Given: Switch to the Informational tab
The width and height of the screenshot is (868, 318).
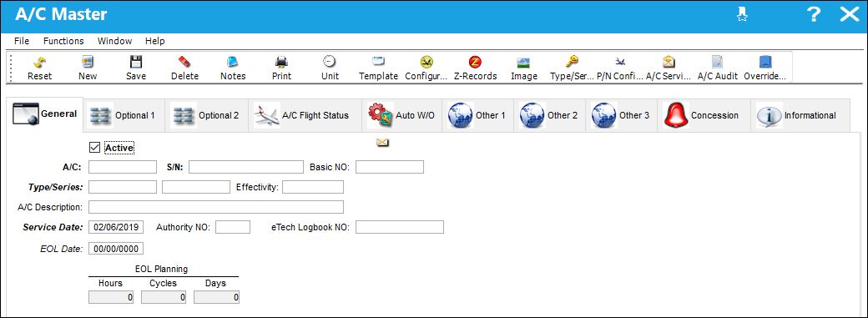Looking at the screenshot, I should pyautogui.click(x=800, y=115).
